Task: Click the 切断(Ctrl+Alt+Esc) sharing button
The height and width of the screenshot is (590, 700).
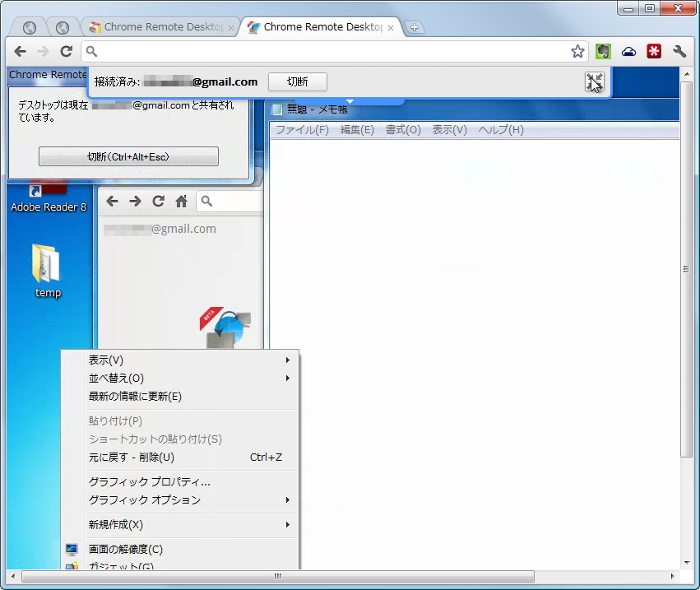Action: [x=127, y=156]
